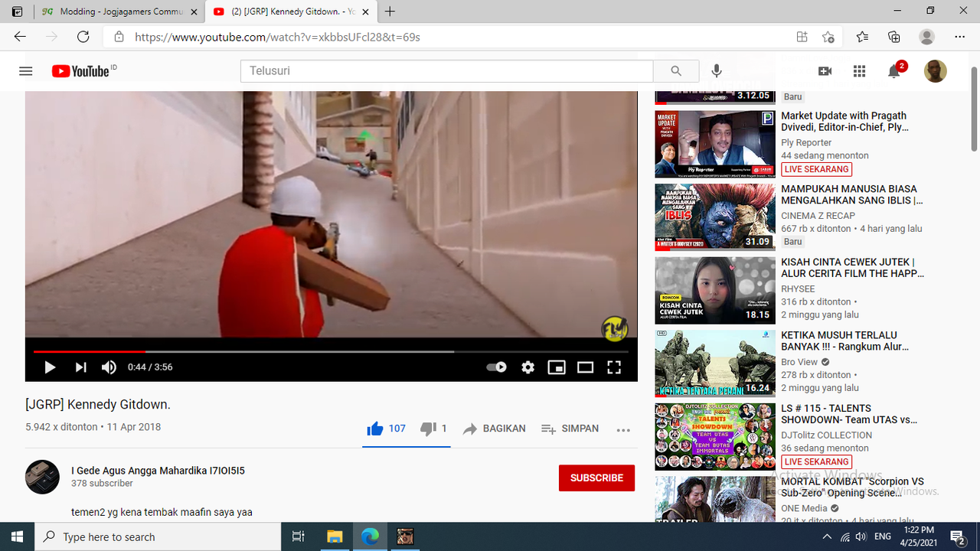
Task: Refresh the page
Action: [83, 37]
